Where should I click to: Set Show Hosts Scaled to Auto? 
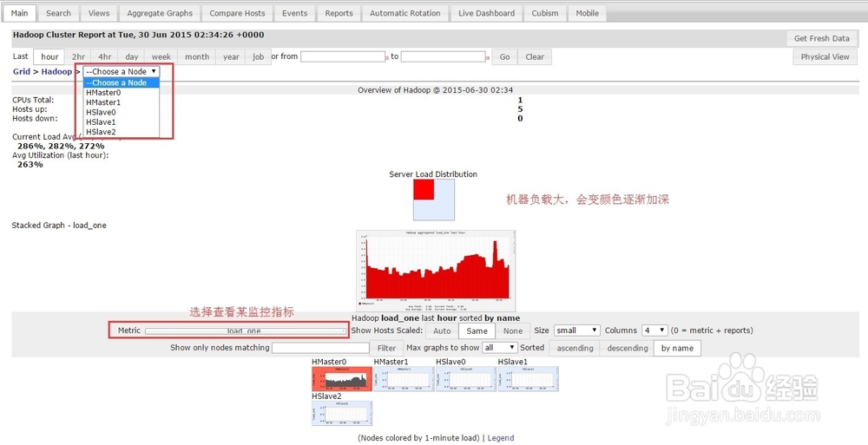point(442,331)
